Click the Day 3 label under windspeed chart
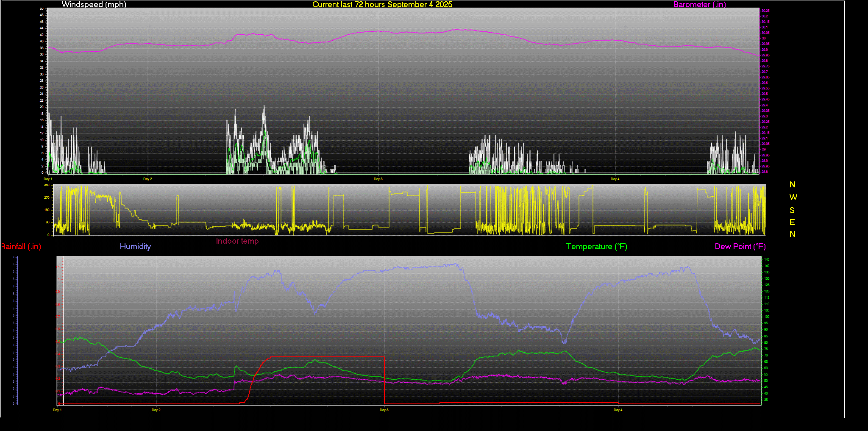Image resolution: width=868 pixels, height=431 pixels. pyautogui.click(x=378, y=179)
